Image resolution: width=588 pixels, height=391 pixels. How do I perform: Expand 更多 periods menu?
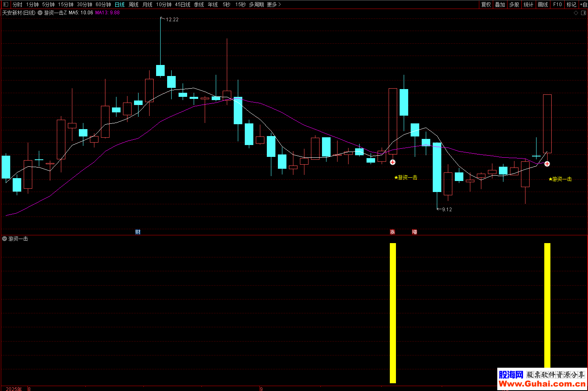[x=274, y=4]
